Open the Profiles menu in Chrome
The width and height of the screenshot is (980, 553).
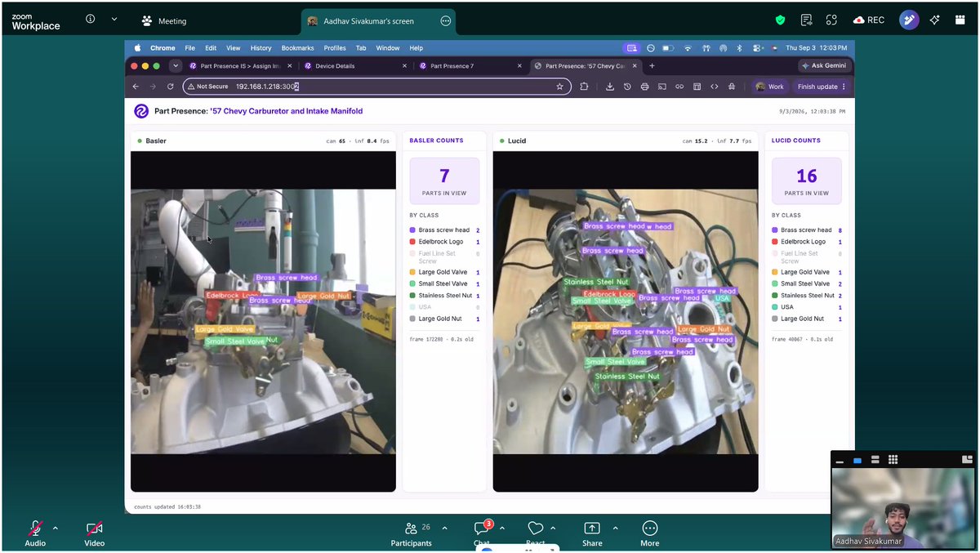335,48
